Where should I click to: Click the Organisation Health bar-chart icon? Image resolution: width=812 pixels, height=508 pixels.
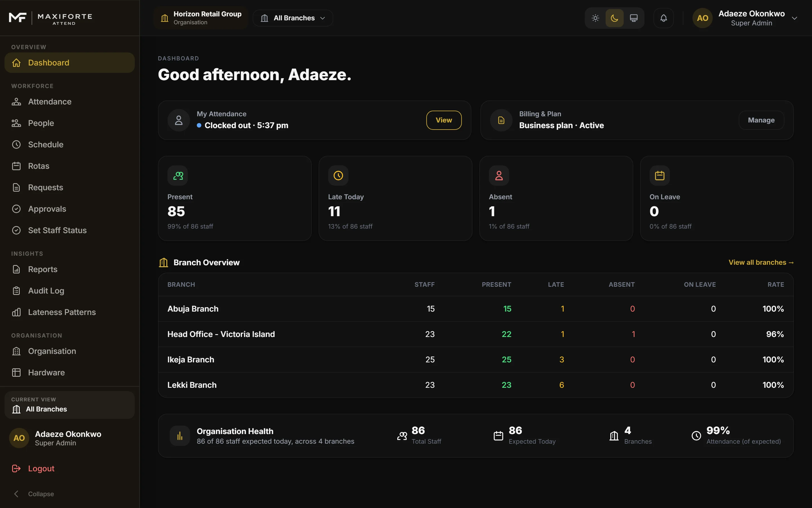[180, 436]
